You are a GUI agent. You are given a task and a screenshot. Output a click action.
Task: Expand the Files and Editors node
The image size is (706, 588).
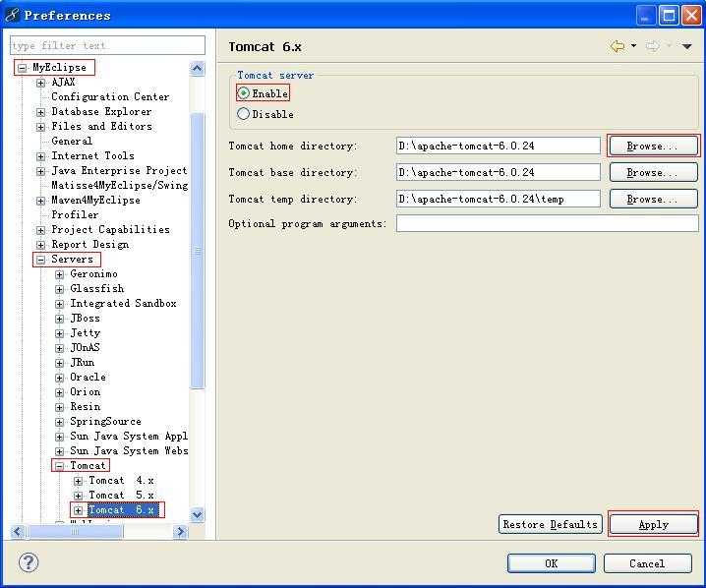41,127
